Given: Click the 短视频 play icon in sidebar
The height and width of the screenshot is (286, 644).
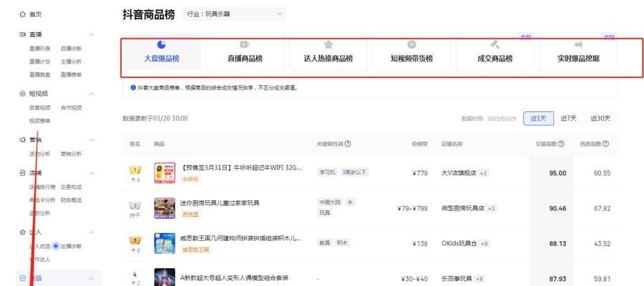Looking at the screenshot, I should click(x=22, y=94).
